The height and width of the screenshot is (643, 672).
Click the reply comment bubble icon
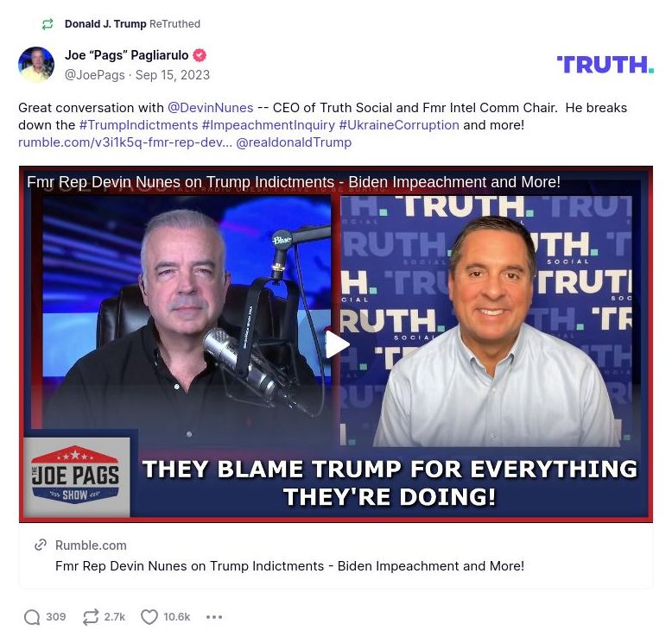[x=32, y=617]
